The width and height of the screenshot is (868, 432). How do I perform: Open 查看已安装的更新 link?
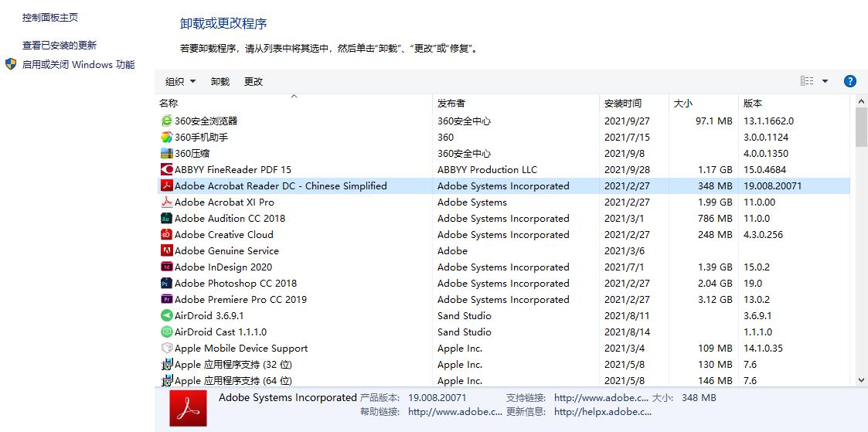(60, 45)
